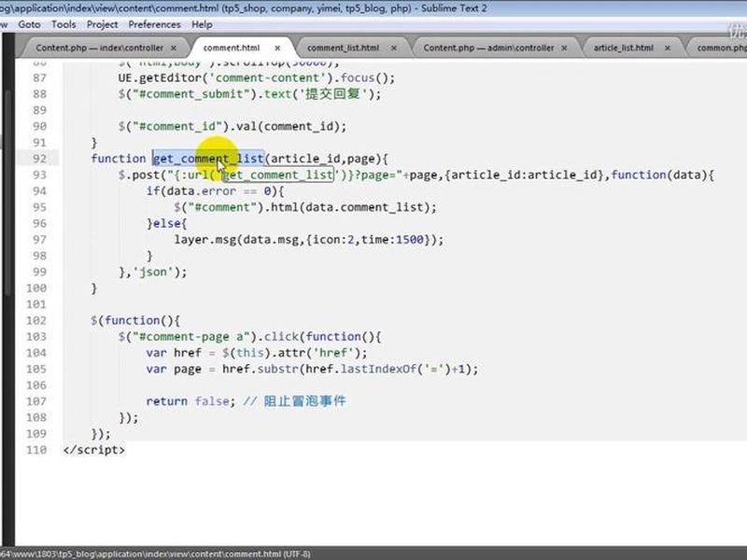Close the article_list.html tab
Screen dimensions: 747x560
point(668,49)
